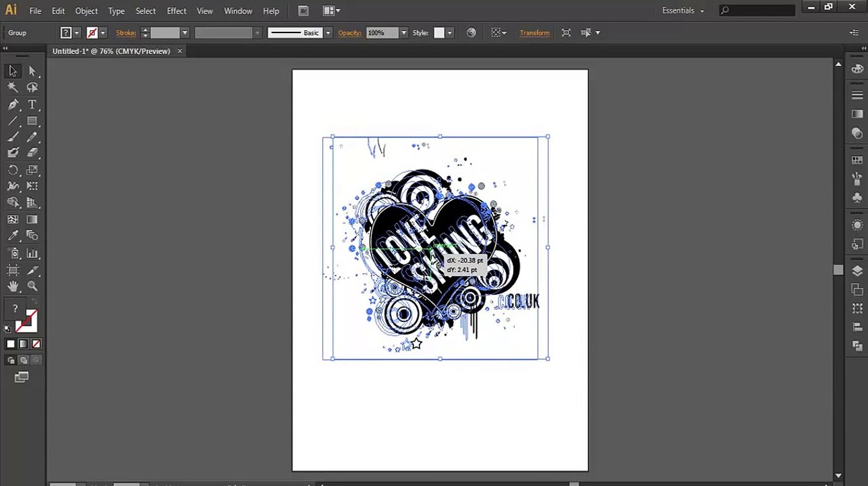Expand the Essentials workspace switcher
868x486 pixels.
(x=683, y=11)
